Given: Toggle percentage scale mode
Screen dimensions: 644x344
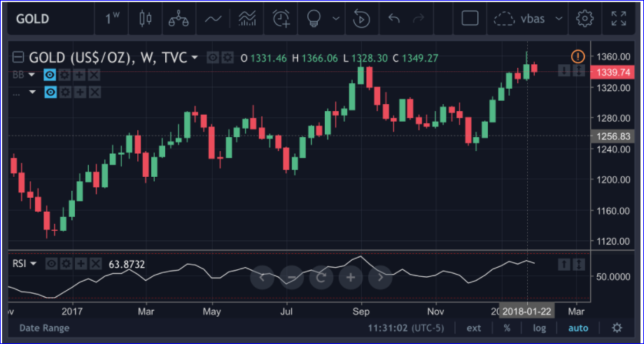Looking at the screenshot, I should coord(507,328).
